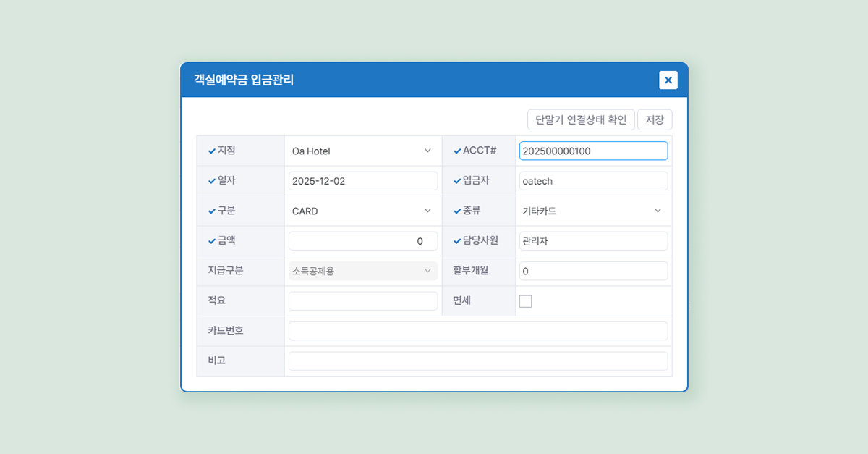868x454 pixels.
Task: Open the 지점 dropdown showing Oa Hotel
Action: pos(363,151)
